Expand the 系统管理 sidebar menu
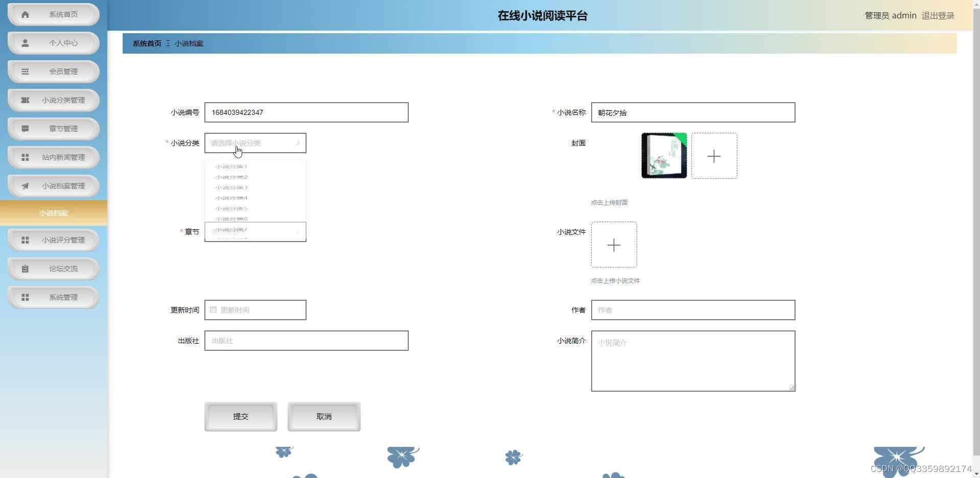This screenshot has width=980, height=478. 54,297
